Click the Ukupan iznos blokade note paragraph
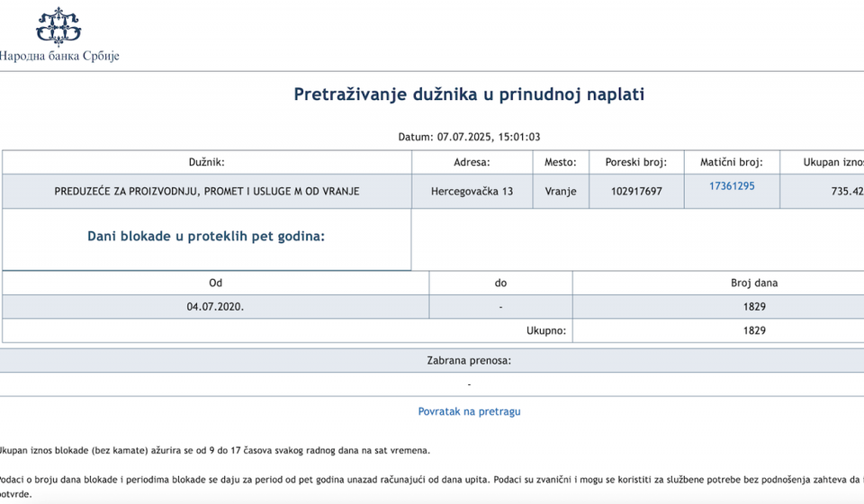Screen dimensions: 864x504 tap(214, 451)
